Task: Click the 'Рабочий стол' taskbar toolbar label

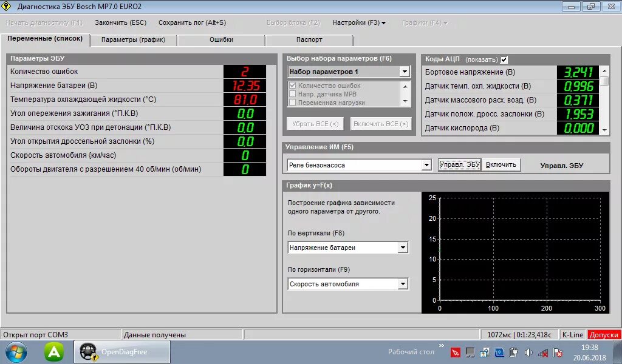Action: (411, 352)
